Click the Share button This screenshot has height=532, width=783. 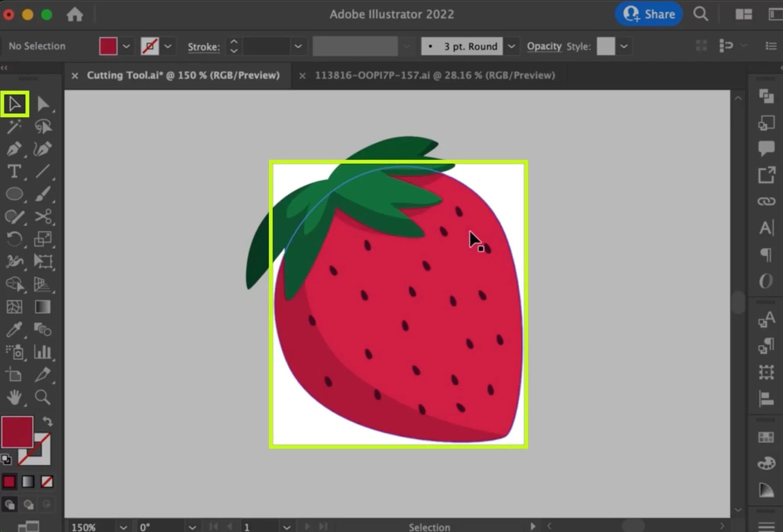click(x=648, y=14)
